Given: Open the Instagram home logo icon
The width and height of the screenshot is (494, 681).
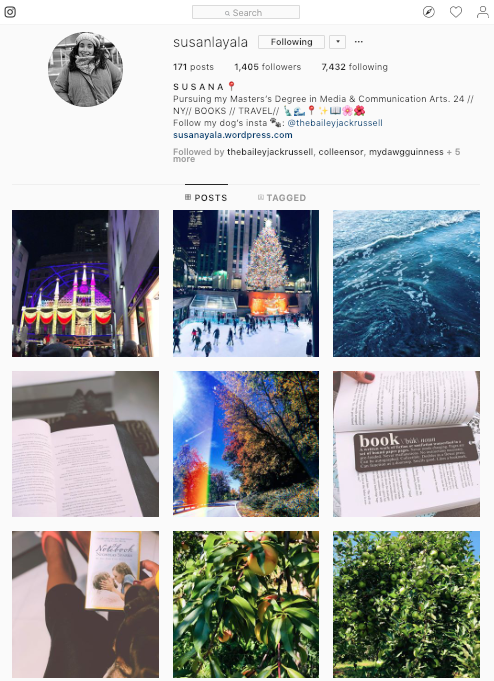Looking at the screenshot, I should coord(10,12).
